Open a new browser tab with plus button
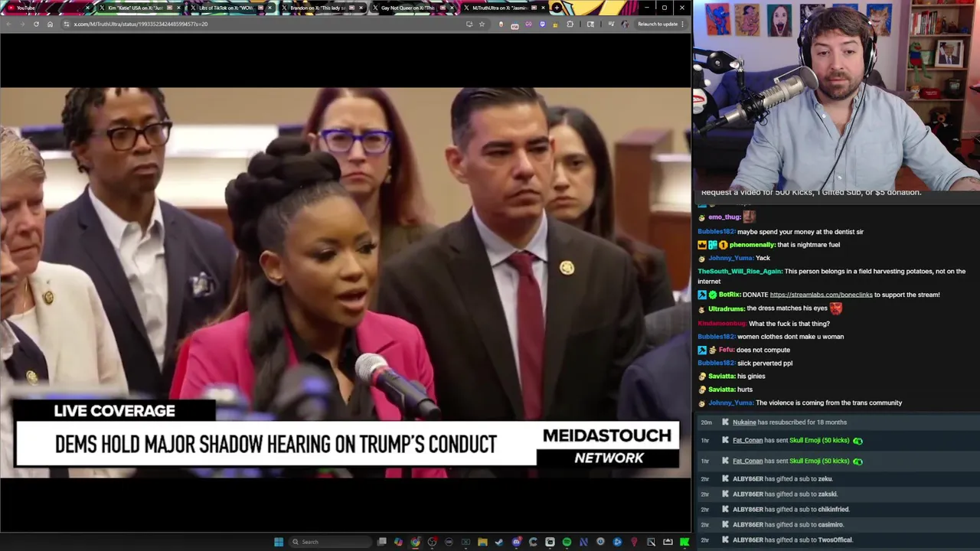The height and width of the screenshot is (551, 980). 557,8
